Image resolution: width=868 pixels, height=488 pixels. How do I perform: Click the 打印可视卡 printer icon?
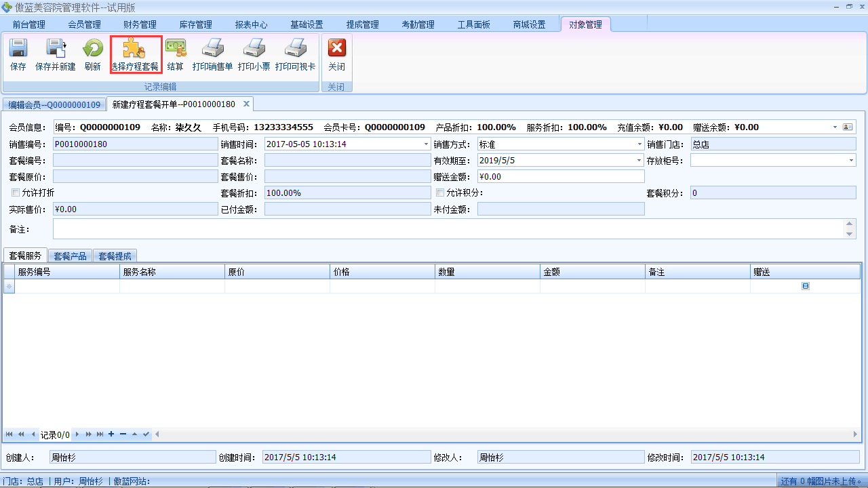coord(295,49)
